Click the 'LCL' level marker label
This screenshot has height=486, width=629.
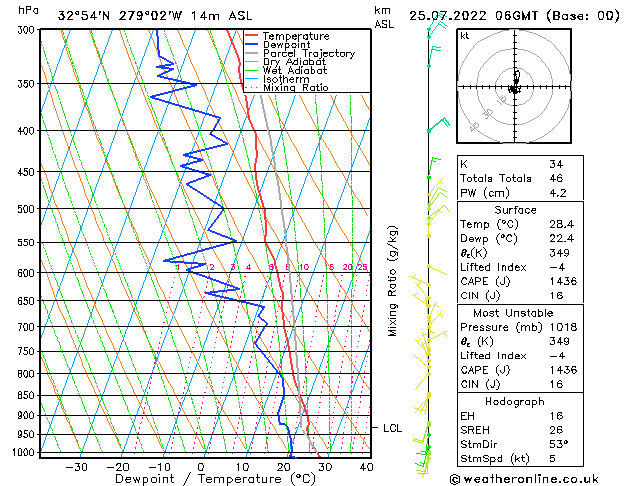pos(392,428)
